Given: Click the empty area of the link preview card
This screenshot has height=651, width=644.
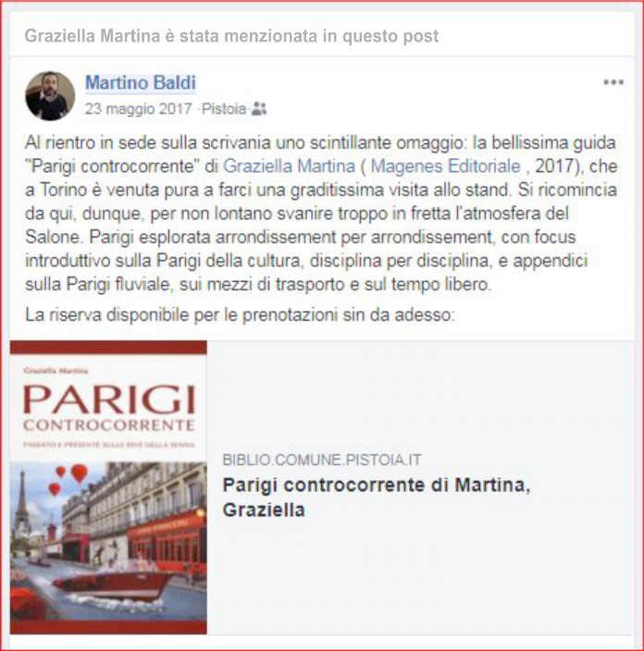Looking at the screenshot, I should (420, 395).
